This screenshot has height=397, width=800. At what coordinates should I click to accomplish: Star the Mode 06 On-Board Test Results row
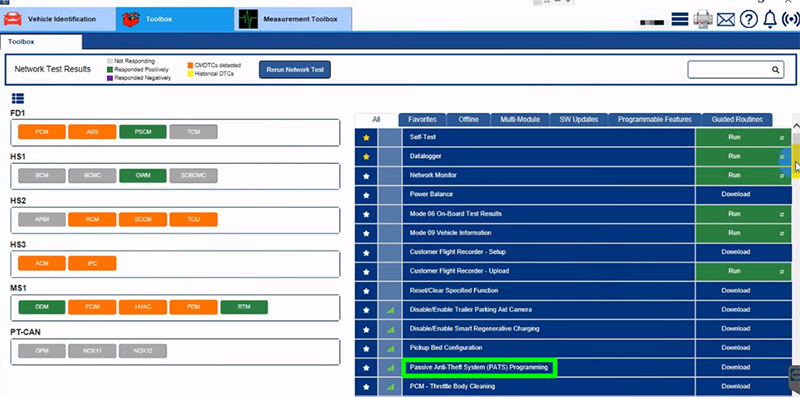click(366, 214)
